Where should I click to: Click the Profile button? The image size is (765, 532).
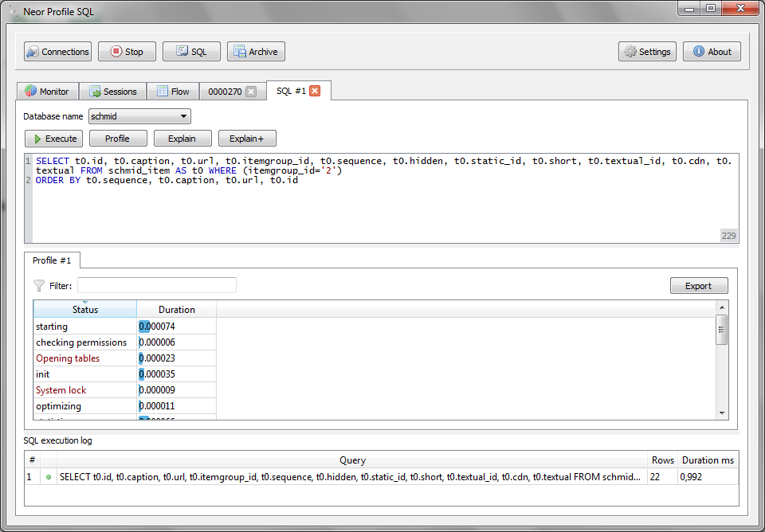[118, 139]
